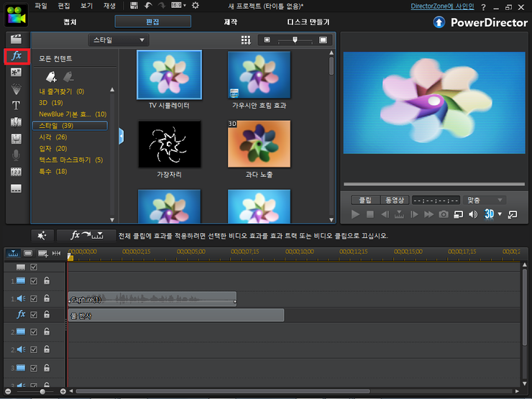This screenshot has height=399, width=532.
Task: Click the PowerDirector upgrade arrow icon
Action: (x=439, y=22)
